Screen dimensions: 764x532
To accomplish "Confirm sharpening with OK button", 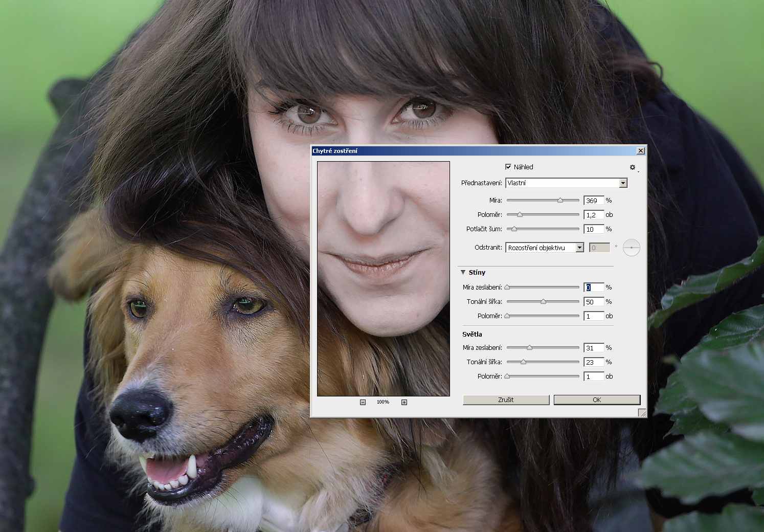I will tap(597, 400).
